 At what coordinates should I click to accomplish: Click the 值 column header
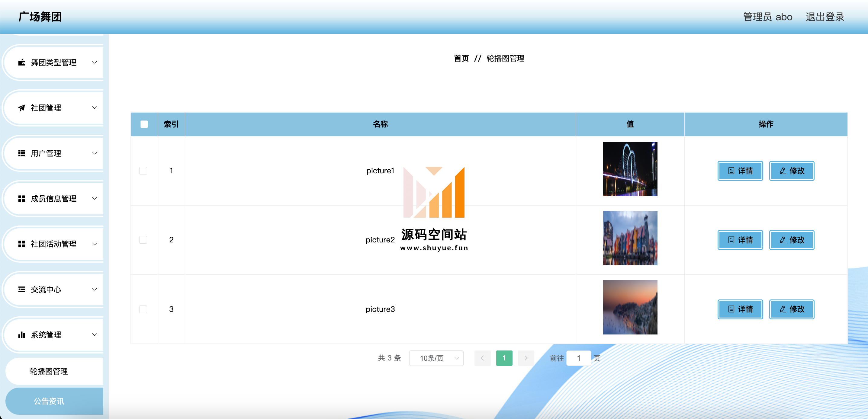630,124
